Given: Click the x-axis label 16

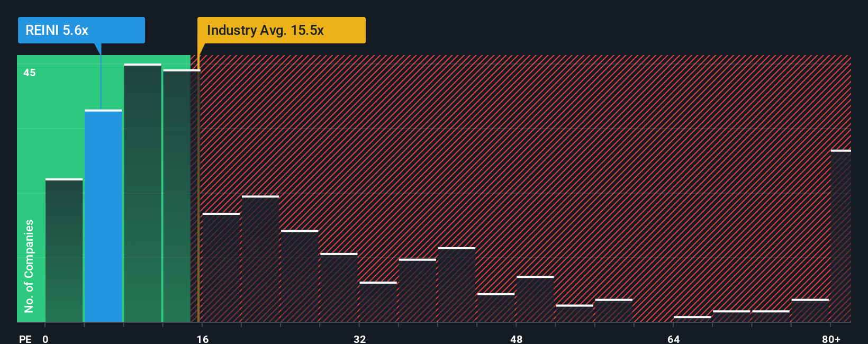Looking at the screenshot, I should [x=203, y=339].
